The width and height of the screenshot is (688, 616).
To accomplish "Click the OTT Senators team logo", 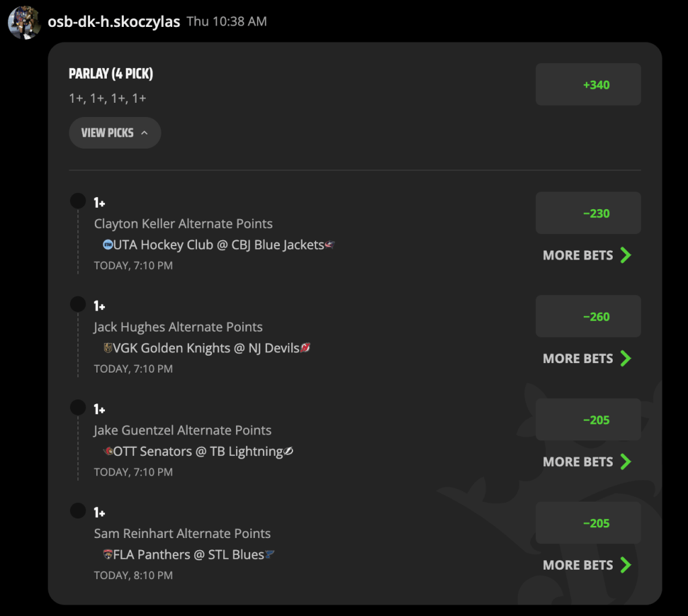I will 108,451.
